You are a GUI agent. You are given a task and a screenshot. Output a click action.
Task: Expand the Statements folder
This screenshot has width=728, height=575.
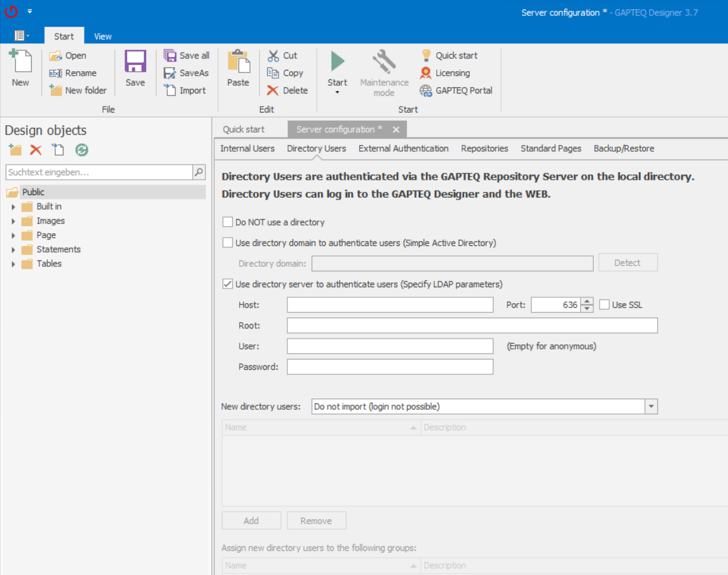point(14,249)
